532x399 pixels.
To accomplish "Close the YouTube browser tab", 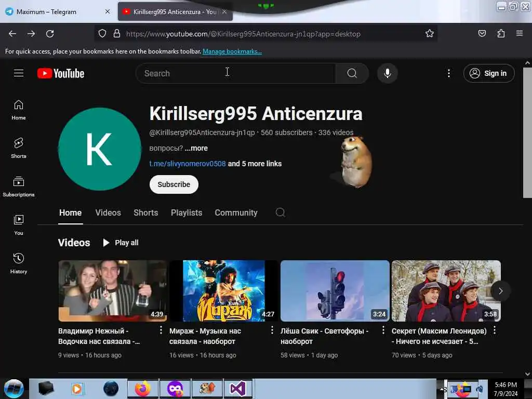I will pyautogui.click(x=224, y=11).
